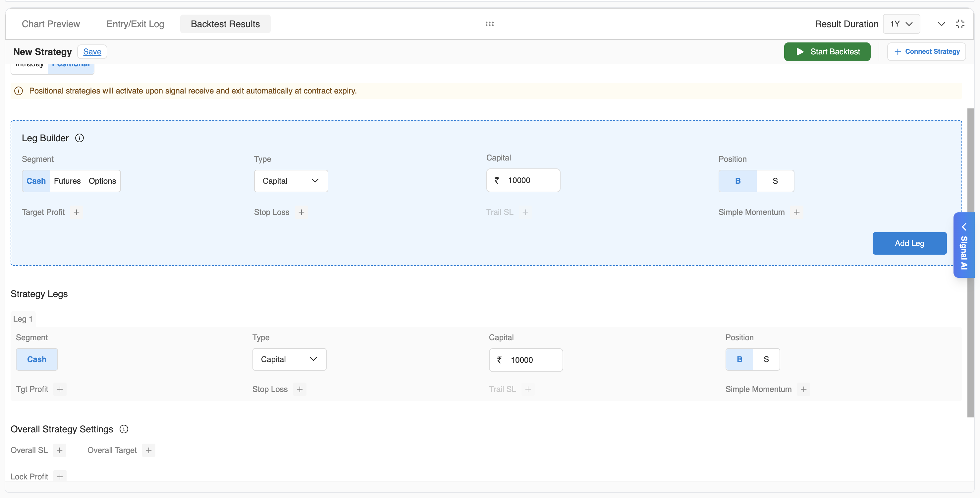Add Target Profit in Leg Builder

[x=77, y=212]
